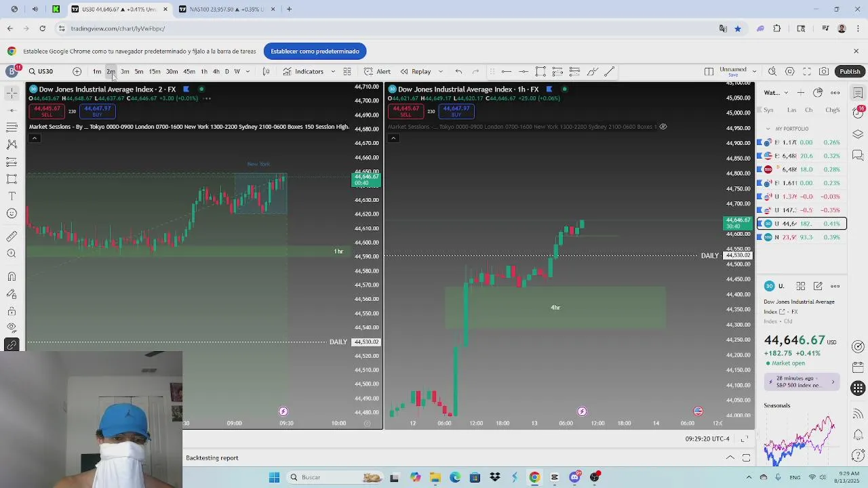868x488 pixels.
Task: Select the ruler measure tool
Action: click(12, 237)
